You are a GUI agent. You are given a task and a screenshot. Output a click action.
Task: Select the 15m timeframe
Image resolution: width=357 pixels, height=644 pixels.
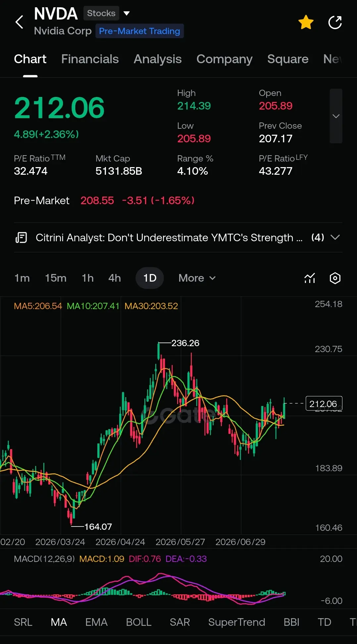[x=56, y=278]
